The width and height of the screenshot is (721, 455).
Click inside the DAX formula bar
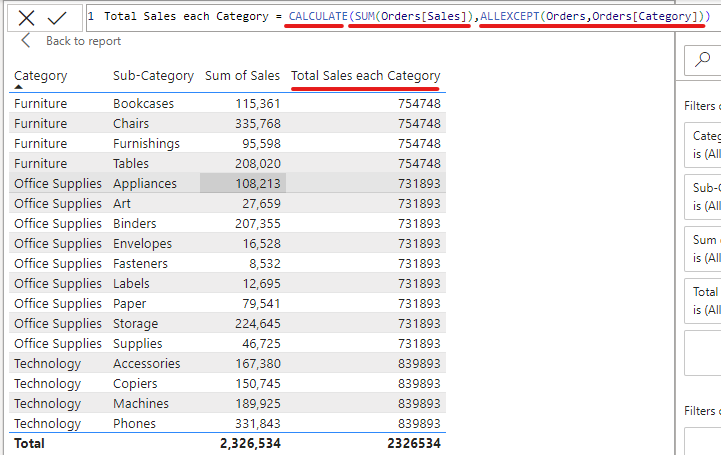pyautogui.click(x=400, y=17)
